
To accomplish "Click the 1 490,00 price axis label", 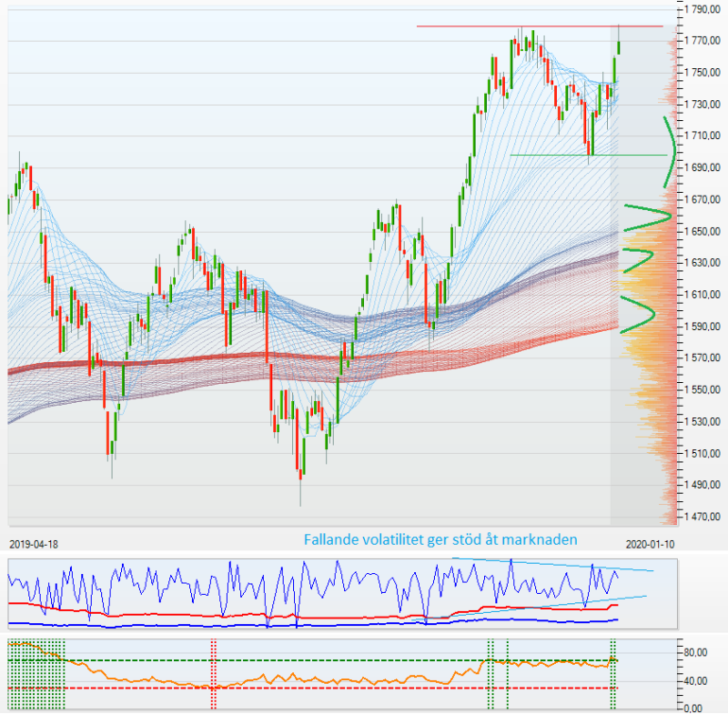I will click(x=702, y=485).
